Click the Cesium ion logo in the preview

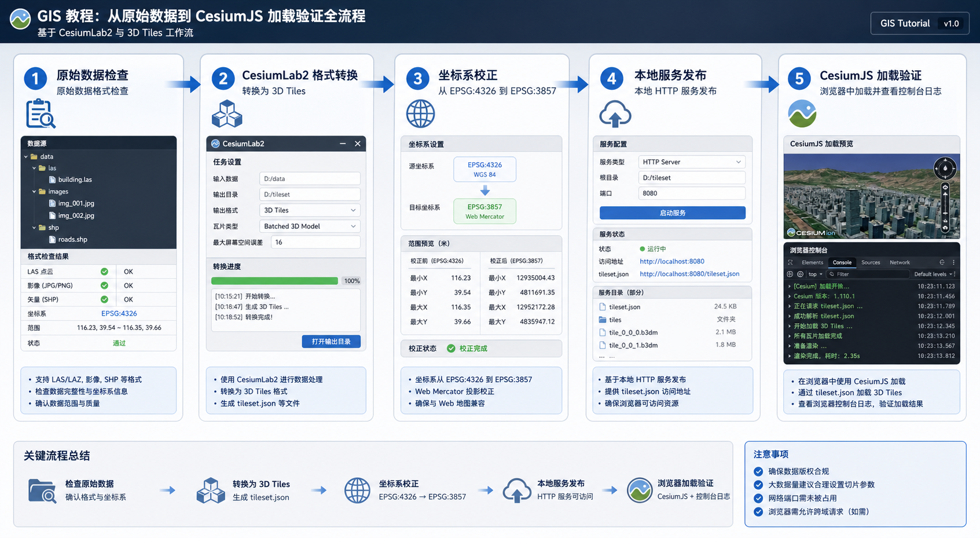(x=811, y=233)
